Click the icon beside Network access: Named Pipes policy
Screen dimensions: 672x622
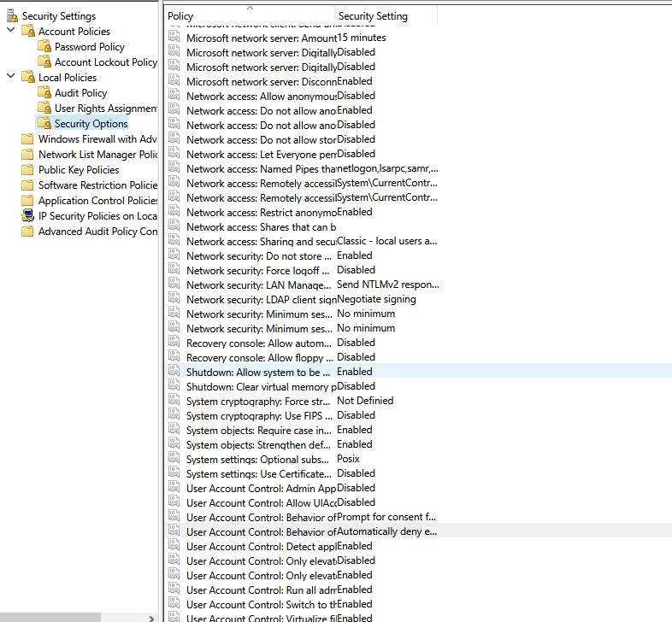[174, 168]
